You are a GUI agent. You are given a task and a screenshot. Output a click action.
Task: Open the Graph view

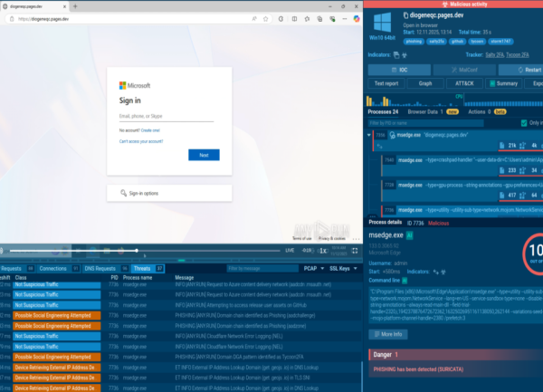click(x=425, y=83)
